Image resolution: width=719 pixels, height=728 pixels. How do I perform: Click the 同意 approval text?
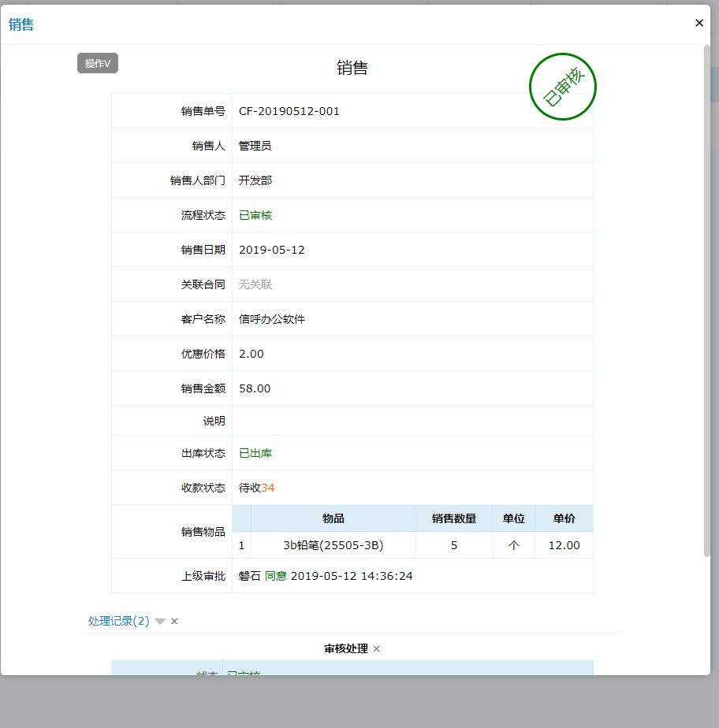[276, 576]
